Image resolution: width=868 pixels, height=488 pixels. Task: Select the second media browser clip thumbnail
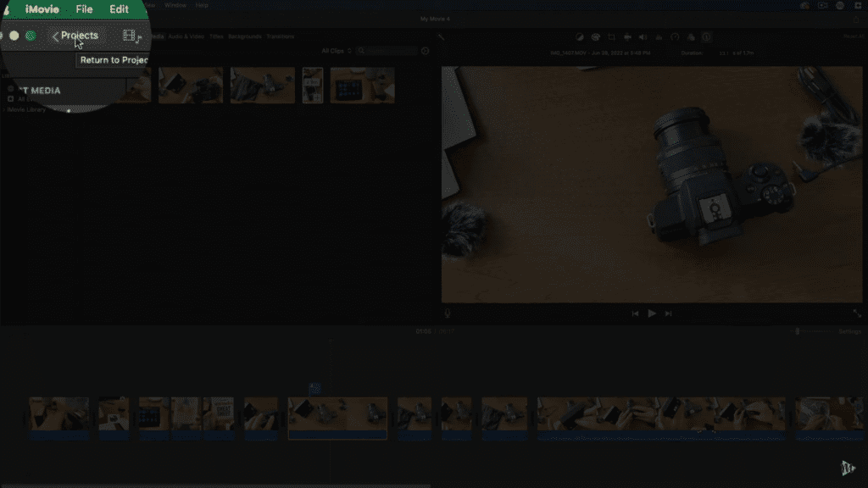pyautogui.click(x=191, y=86)
